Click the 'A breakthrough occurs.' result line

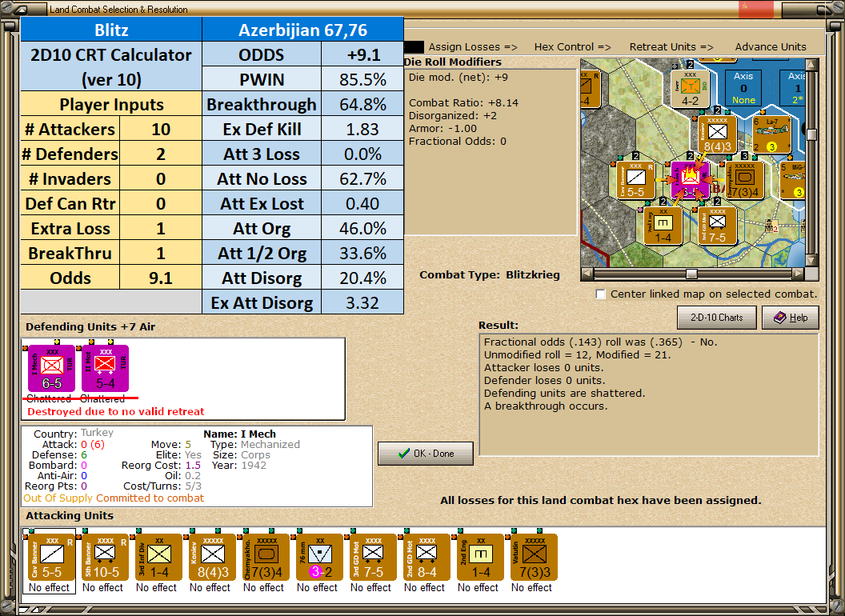tap(546, 406)
